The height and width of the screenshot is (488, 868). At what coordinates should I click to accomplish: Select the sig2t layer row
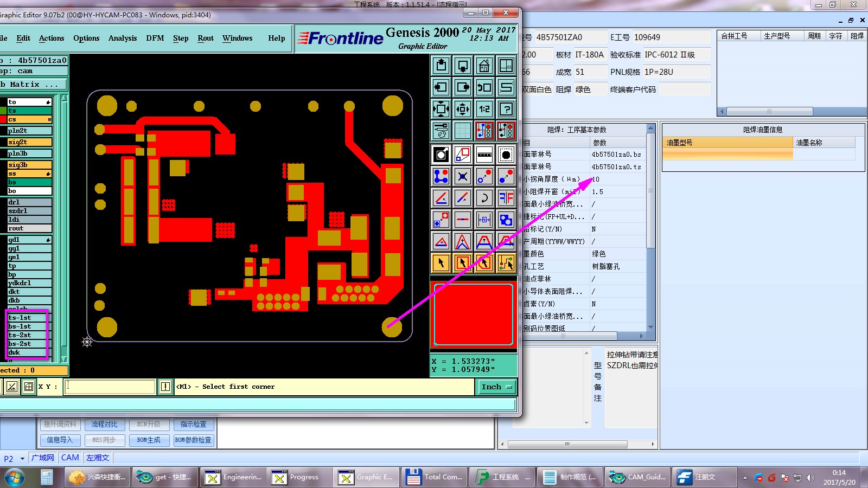point(29,142)
